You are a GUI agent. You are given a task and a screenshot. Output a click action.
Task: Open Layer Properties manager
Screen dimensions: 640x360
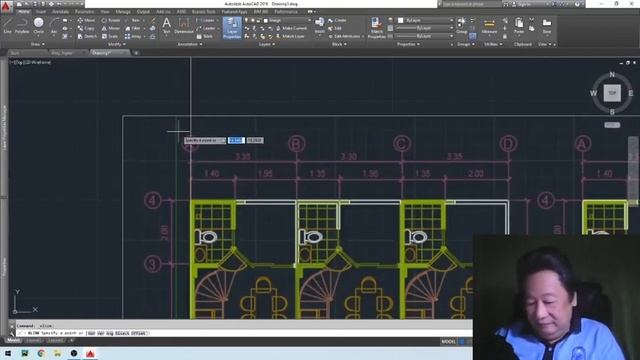pos(232,28)
